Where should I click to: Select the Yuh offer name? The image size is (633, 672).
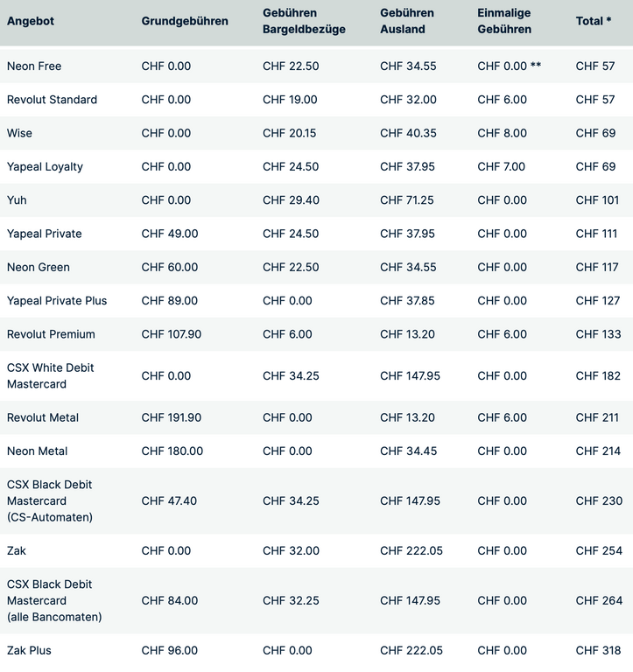17,200
